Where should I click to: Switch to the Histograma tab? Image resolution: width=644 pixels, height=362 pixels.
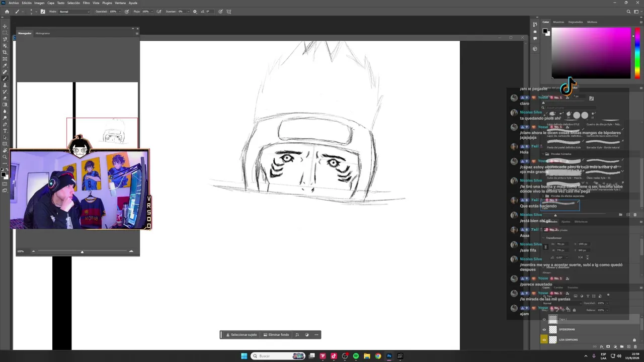43,33
